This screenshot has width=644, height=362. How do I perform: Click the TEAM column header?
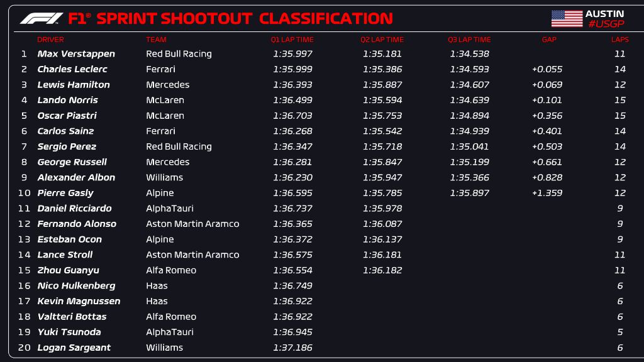[x=156, y=40]
